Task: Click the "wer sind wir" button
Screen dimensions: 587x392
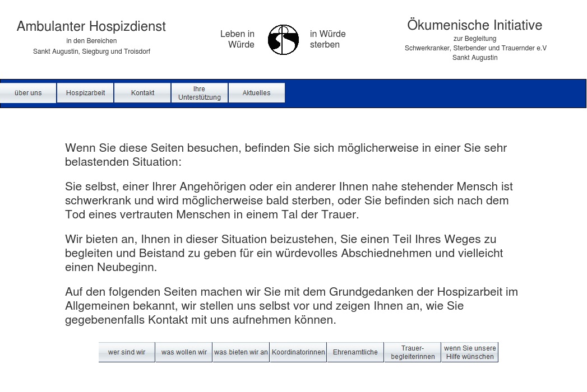Action: click(126, 352)
